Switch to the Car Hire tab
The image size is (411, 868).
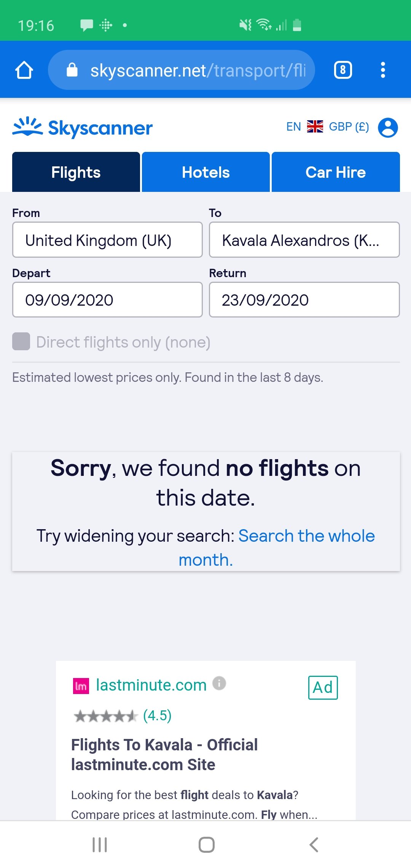pyautogui.click(x=336, y=172)
